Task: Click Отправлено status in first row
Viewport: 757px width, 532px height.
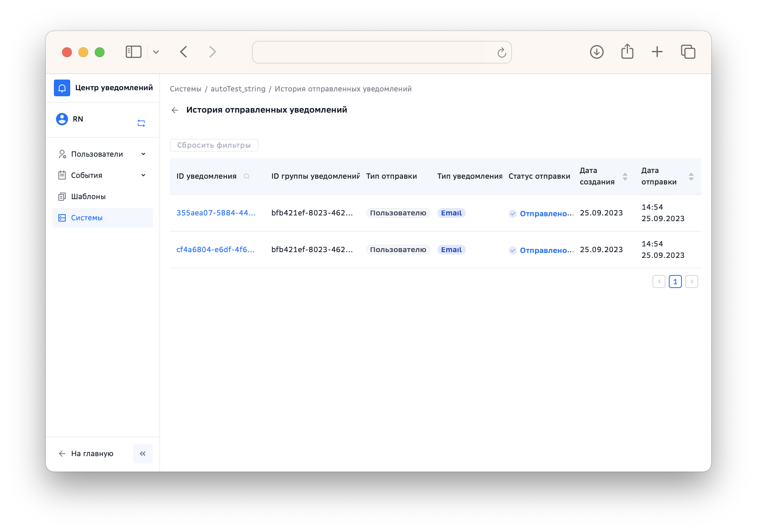Action: coord(547,214)
